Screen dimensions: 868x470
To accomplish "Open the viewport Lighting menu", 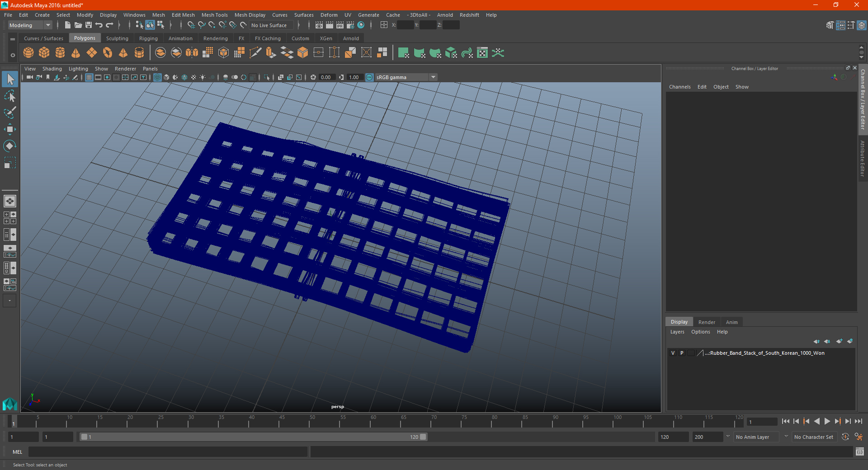I will click(78, 69).
